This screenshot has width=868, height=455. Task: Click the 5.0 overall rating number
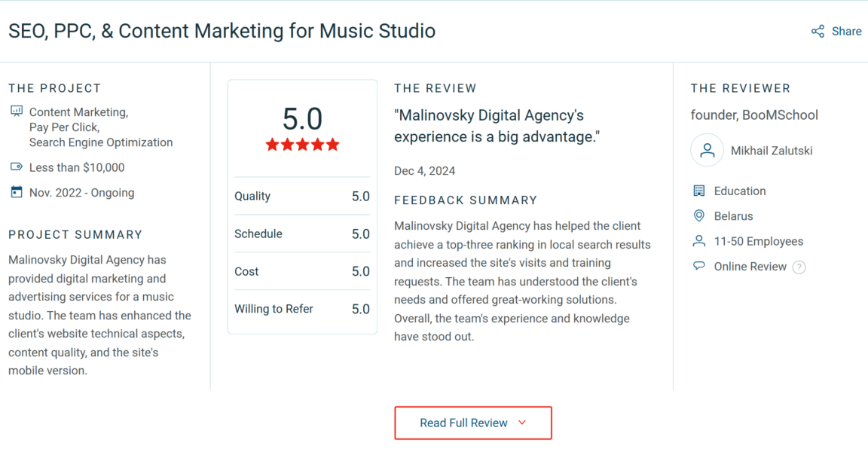[x=302, y=119]
